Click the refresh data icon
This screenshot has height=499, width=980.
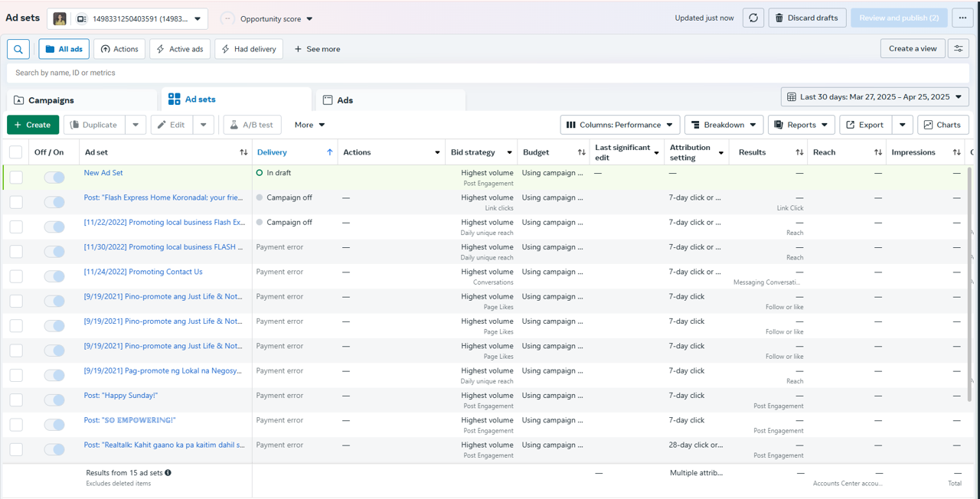tap(753, 18)
